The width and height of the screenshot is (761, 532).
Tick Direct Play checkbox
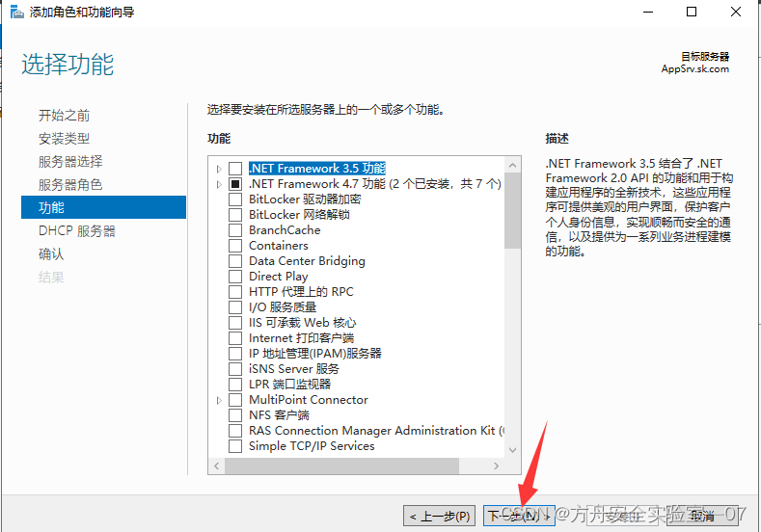click(x=235, y=277)
